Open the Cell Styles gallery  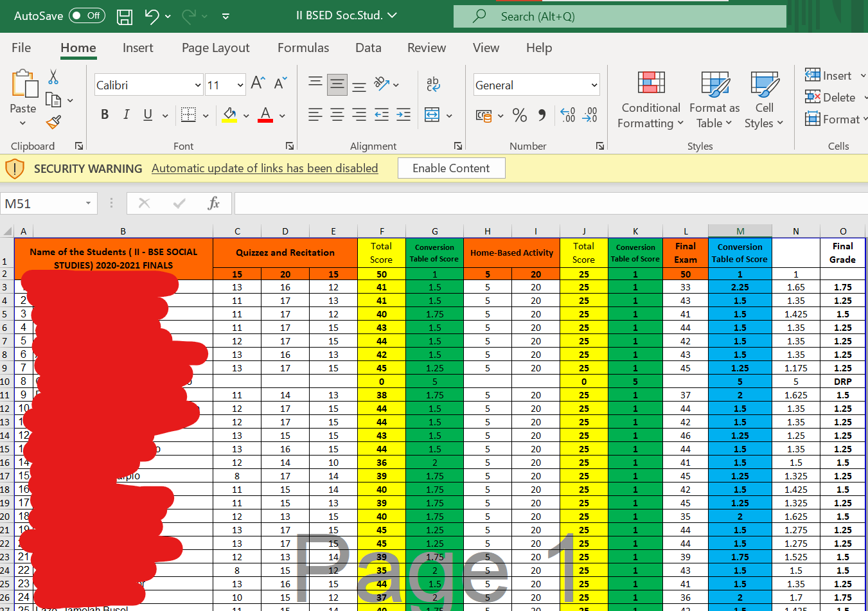point(764,100)
